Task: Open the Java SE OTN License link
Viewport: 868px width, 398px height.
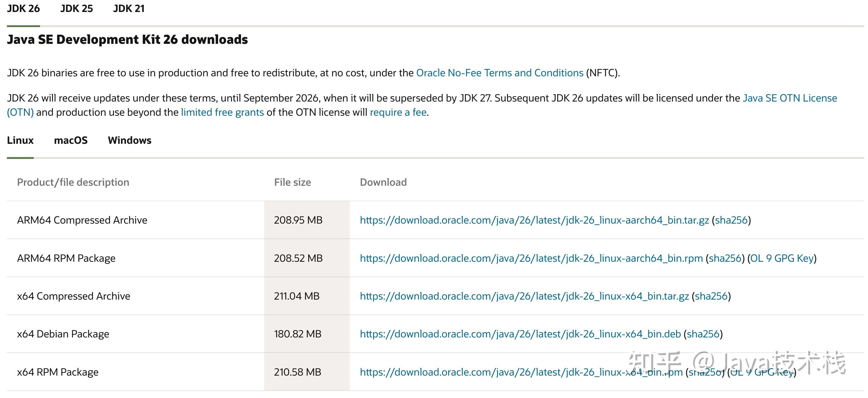Action: pyautogui.click(x=790, y=98)
